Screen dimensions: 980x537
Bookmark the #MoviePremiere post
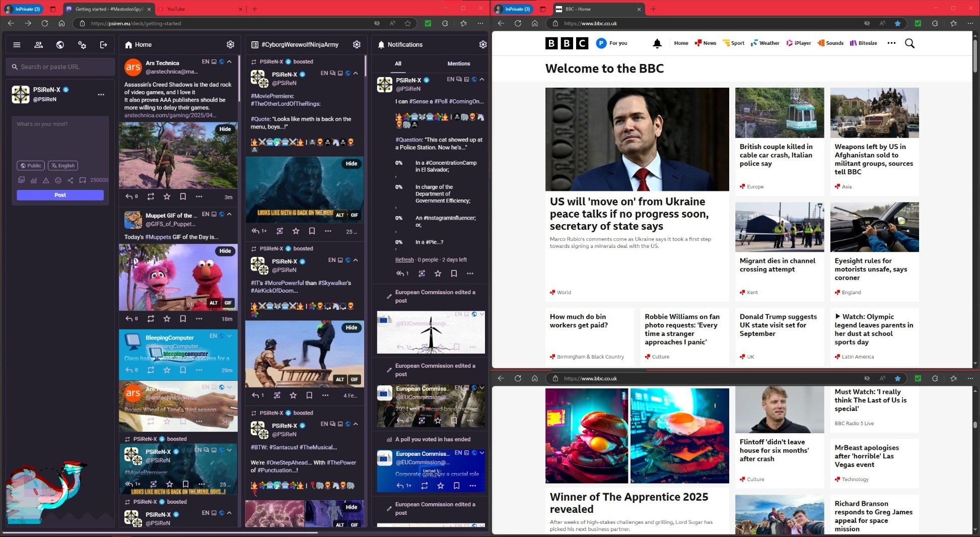coord(312,231)
